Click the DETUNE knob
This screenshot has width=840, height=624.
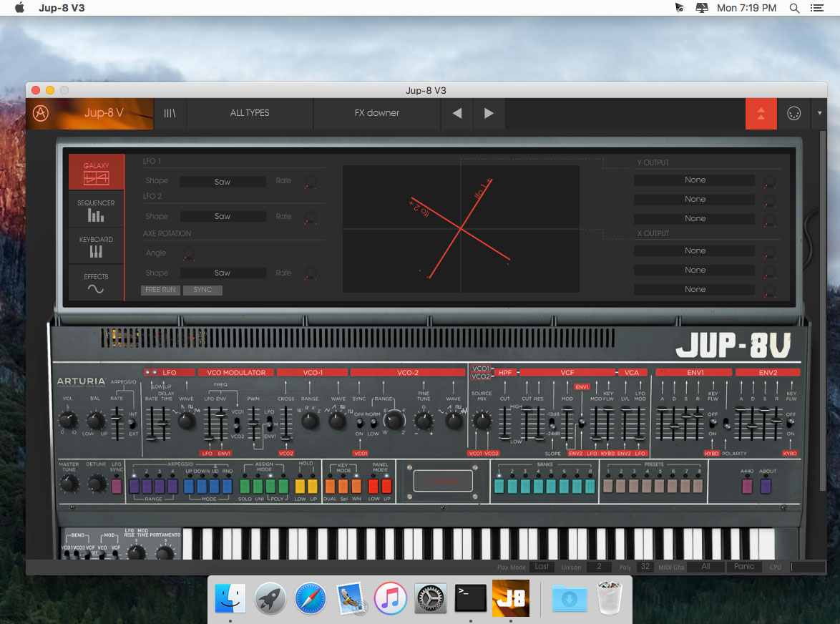point(96,484)
